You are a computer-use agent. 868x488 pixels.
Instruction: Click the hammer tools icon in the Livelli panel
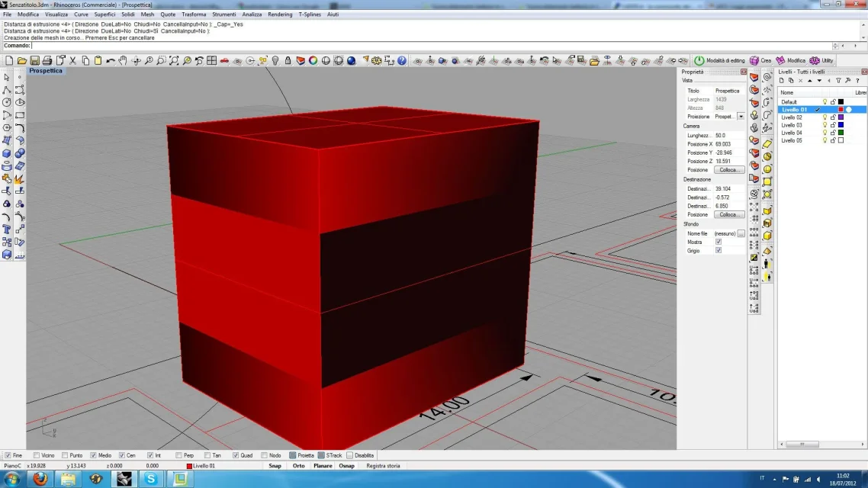coord(848,81)
